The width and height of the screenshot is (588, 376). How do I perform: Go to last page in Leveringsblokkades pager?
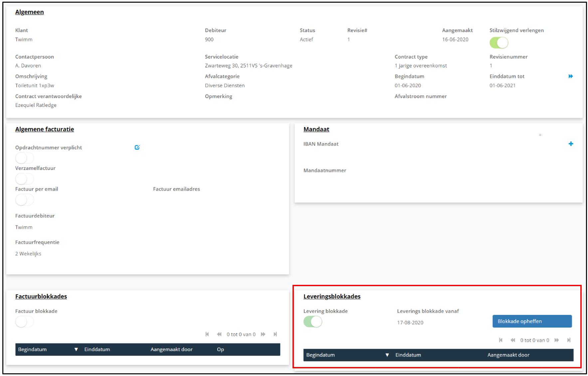569,340
